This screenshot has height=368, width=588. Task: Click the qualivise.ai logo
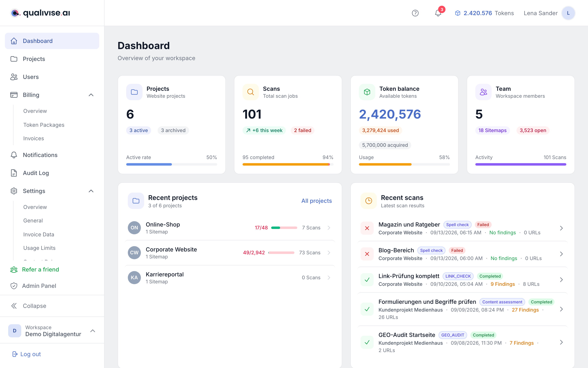(40, 13)
